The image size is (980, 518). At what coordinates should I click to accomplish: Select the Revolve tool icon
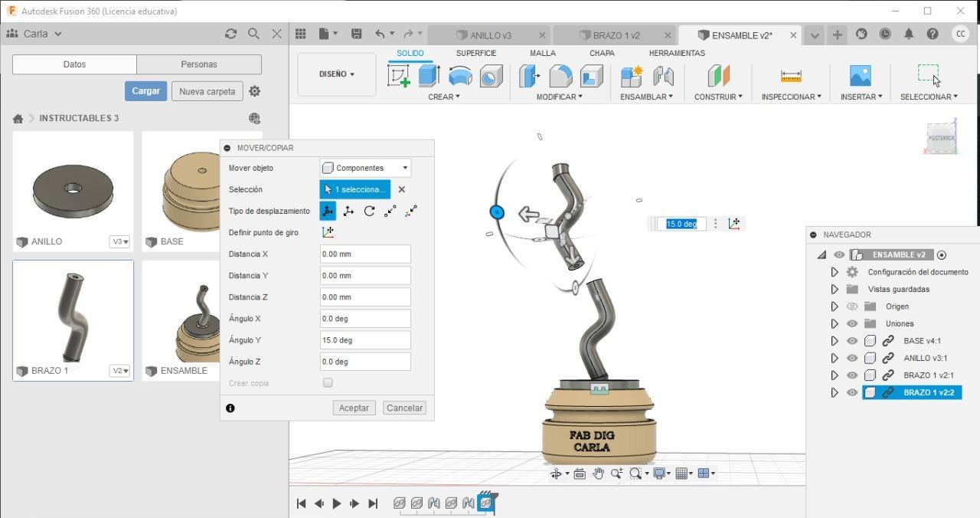(460, 76)
